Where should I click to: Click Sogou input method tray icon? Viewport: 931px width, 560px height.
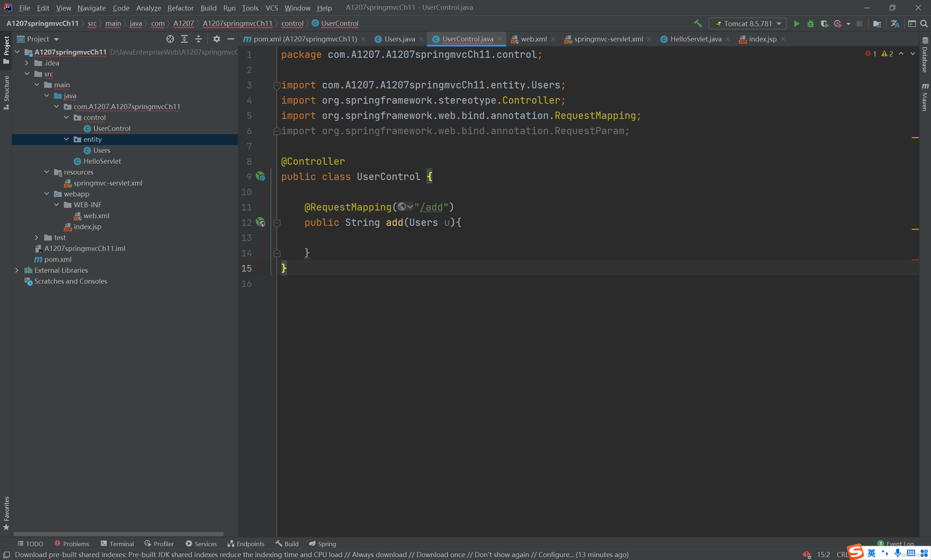pyautogui.click(x=856, y=552)
